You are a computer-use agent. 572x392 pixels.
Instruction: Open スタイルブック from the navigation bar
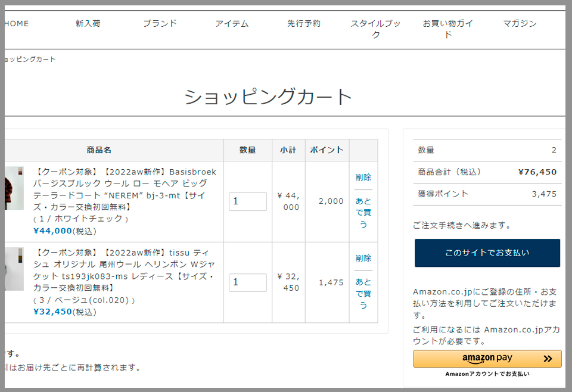[x=375, y=29]
